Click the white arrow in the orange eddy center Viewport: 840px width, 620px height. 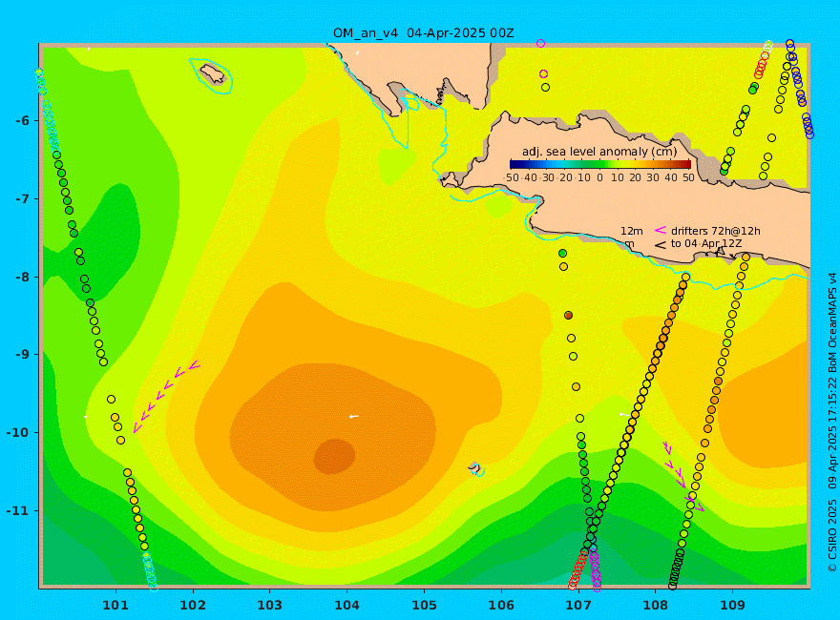coord(353,416)
